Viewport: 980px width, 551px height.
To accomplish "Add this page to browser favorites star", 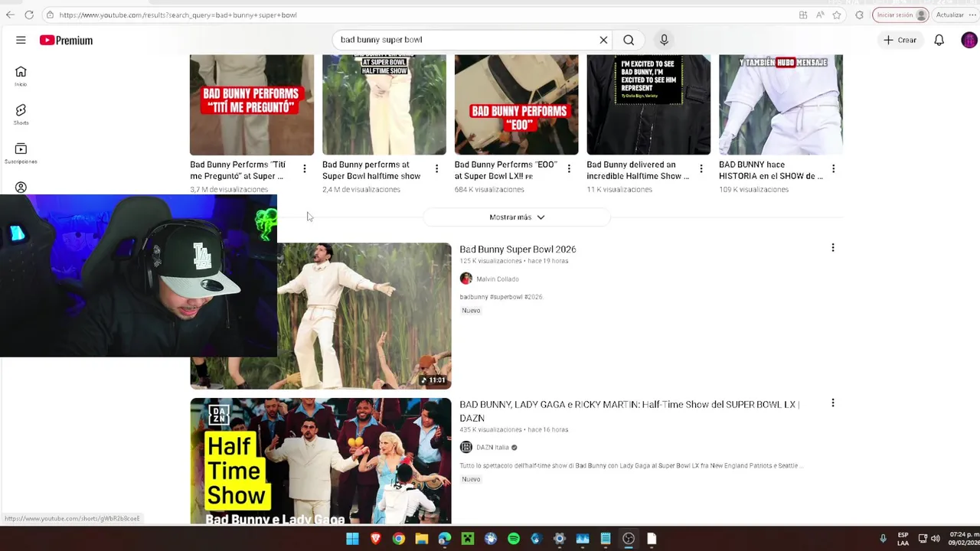I will (x=837, y=15).
